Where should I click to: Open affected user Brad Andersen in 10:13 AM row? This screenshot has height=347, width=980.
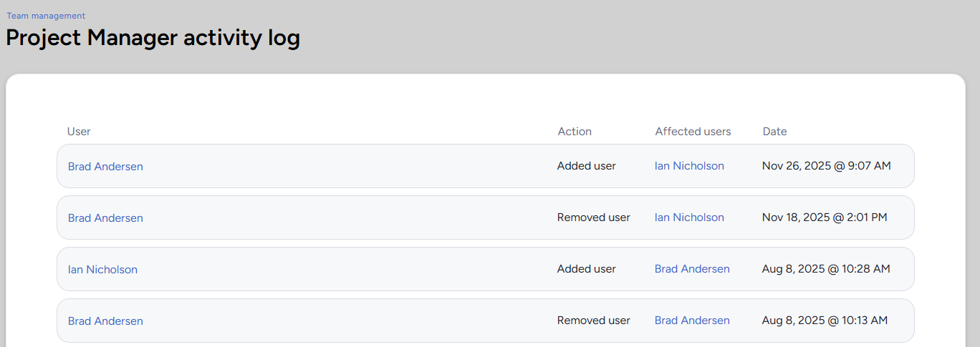click(x=692, y=321)
